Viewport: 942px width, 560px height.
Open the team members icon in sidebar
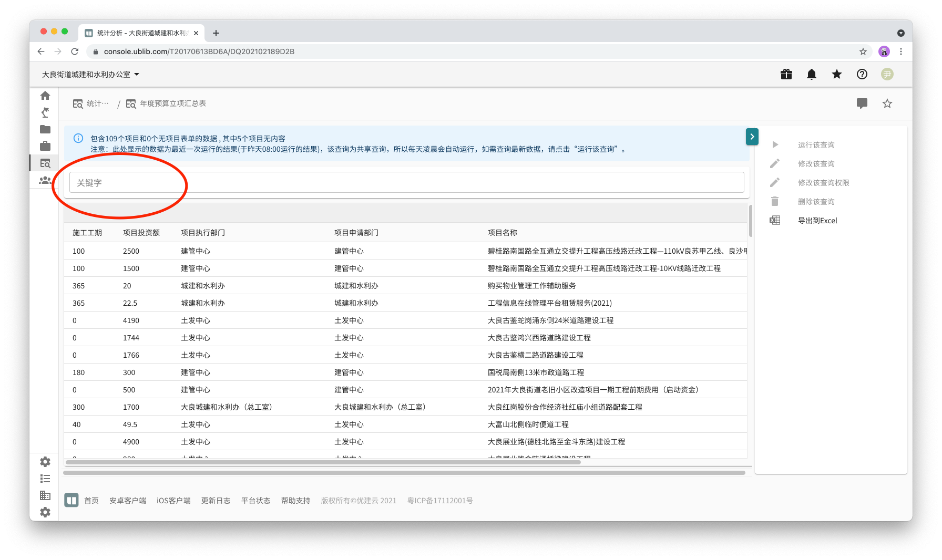(x=45, y=180)
